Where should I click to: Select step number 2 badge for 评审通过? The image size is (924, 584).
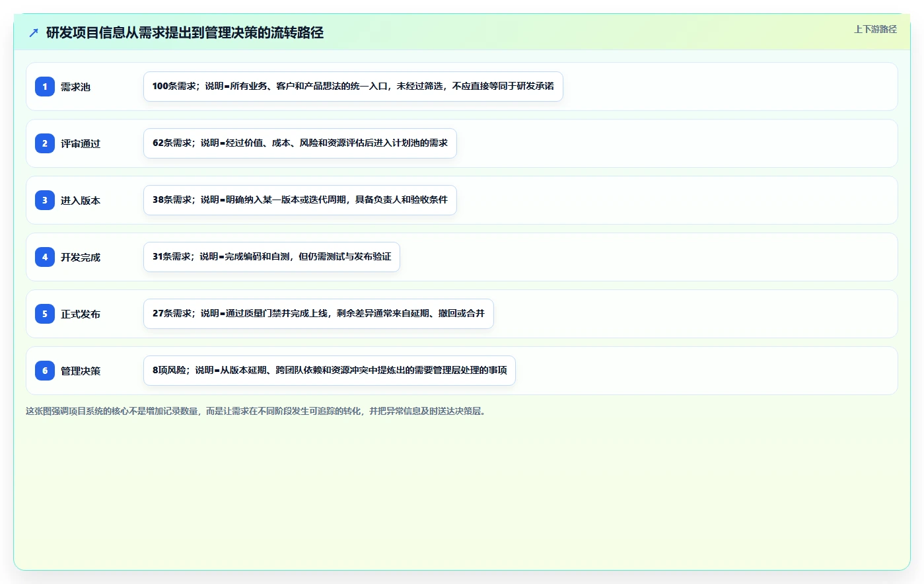pos(45,143)
